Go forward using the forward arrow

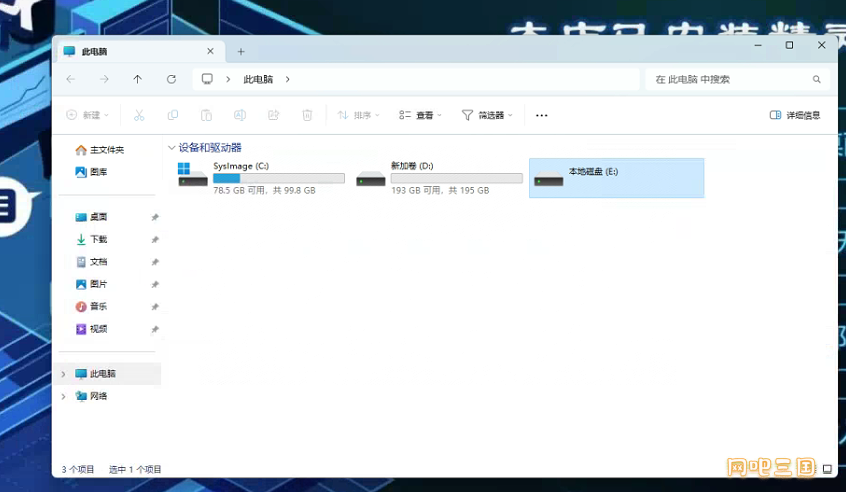(x=104, y=79)
